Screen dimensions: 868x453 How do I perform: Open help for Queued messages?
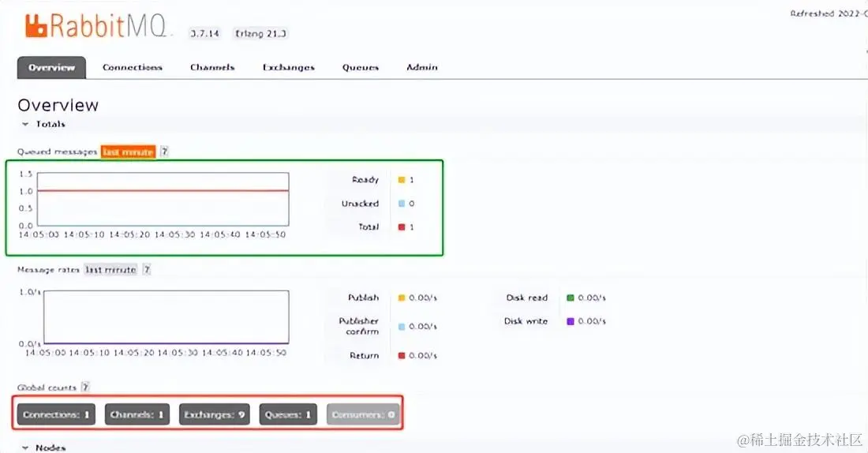click(x=164, y=152)
